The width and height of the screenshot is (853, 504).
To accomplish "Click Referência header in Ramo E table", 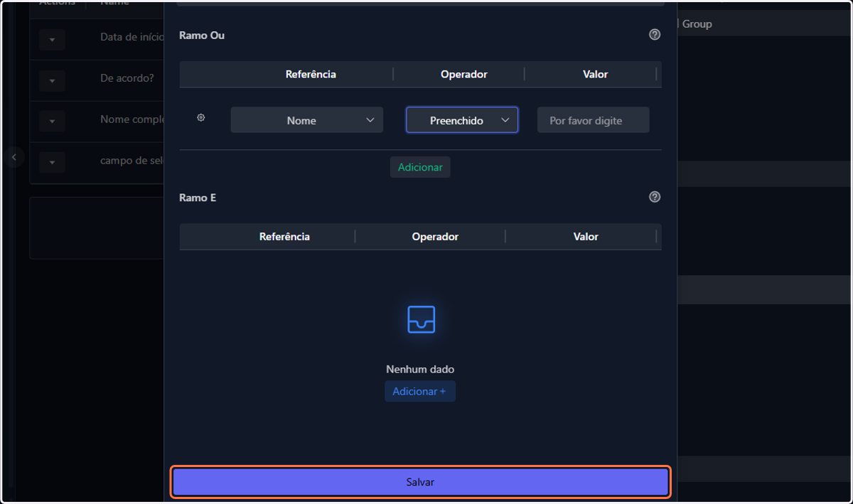I will tap(284, 237).
